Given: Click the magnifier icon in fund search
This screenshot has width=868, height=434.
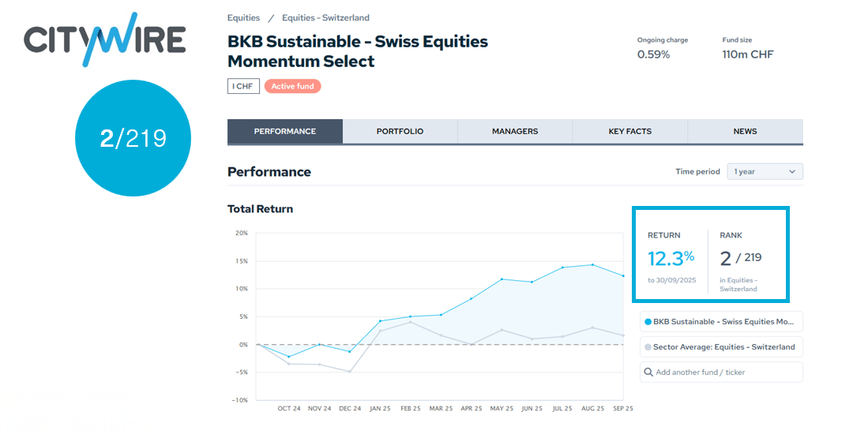Looking at the screenshot, I should tap(648, 372).
